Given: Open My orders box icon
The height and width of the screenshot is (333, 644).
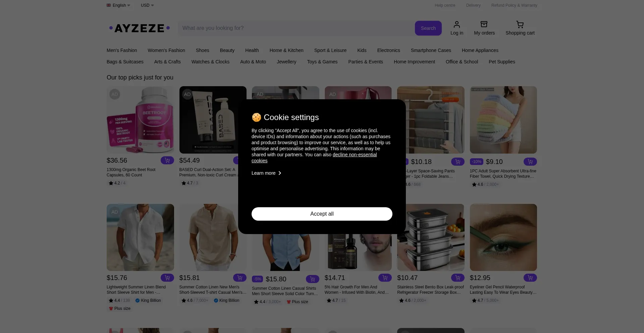Looking at the screenshot, I should tap(484, 24).
